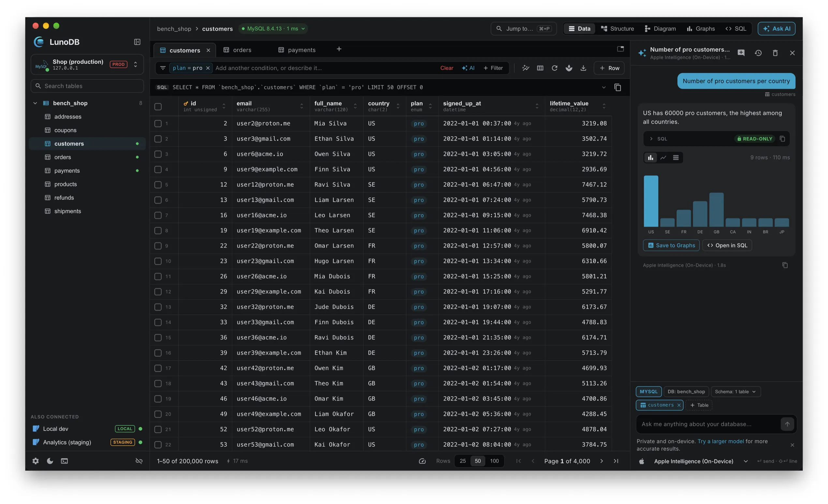Viewport: 828px width, 504px height.
Task: Delete the AI conversation with trash icon
Action: point(775,53)
